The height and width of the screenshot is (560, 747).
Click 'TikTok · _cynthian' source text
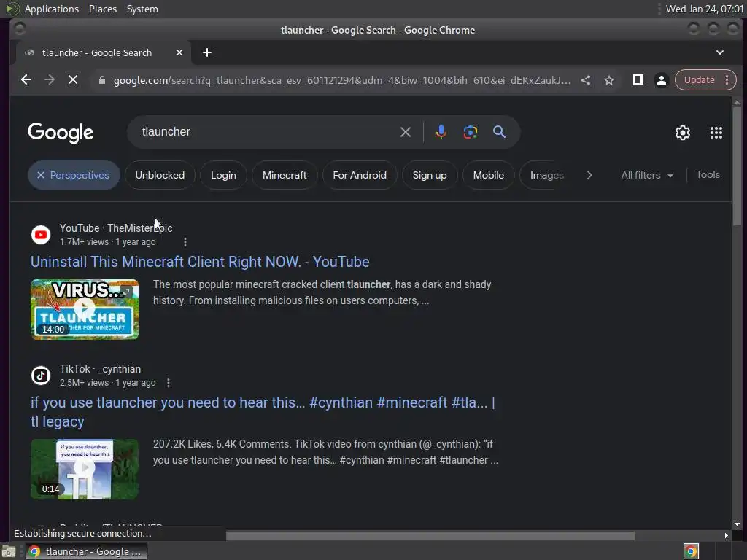point(100,369)
